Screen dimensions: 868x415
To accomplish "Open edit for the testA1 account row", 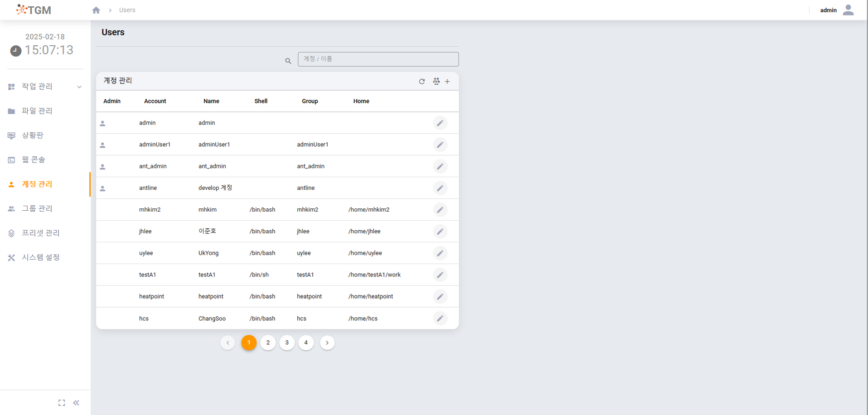I will [x=440, y=275].
